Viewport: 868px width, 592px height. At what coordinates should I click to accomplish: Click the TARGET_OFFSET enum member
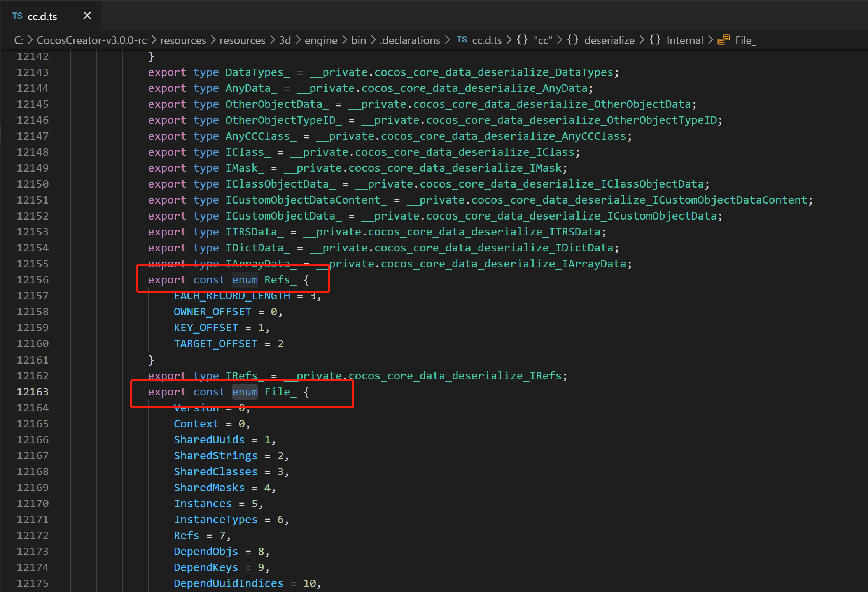click(215, 343)
